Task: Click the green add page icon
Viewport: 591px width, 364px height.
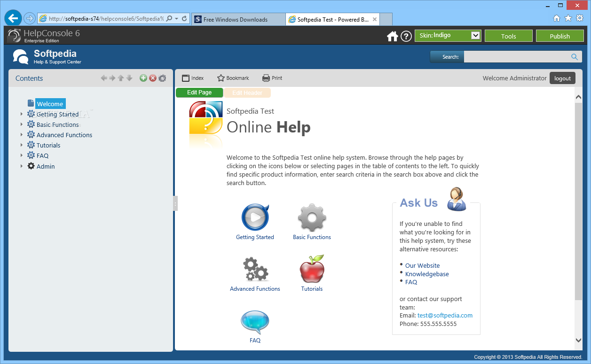Action: pyautogui.click(x=143, y=78)
